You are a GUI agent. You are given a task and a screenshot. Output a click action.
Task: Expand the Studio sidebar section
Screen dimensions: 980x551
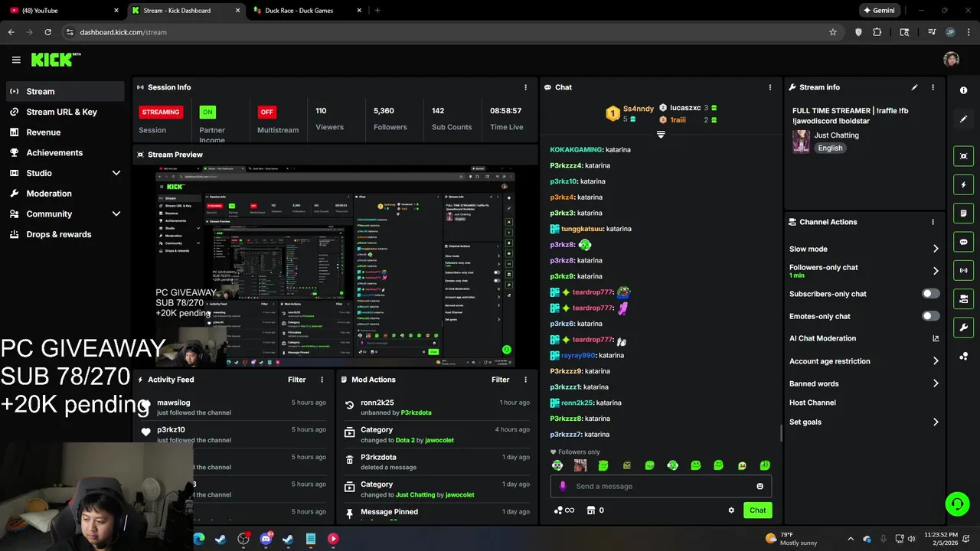116,173
